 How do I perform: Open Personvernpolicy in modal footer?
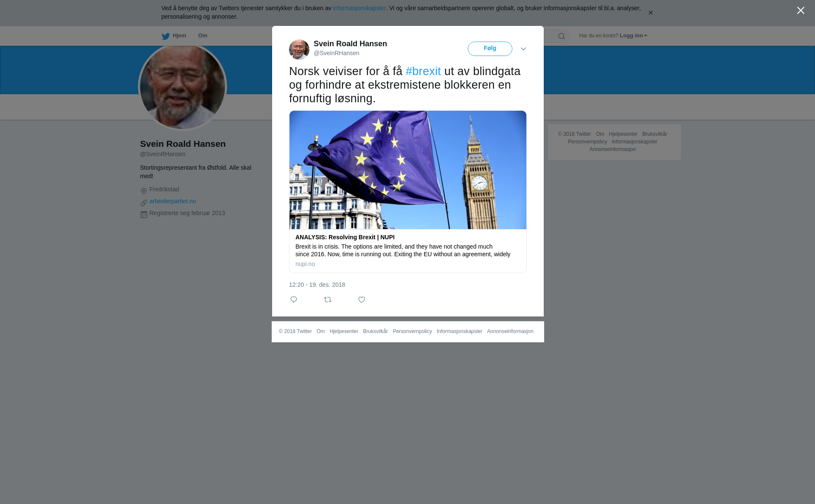click(412, 331)
